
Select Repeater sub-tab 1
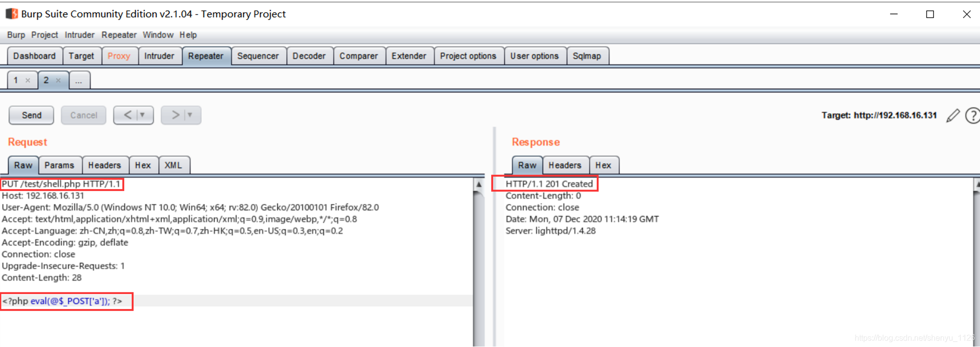point(22,80)
